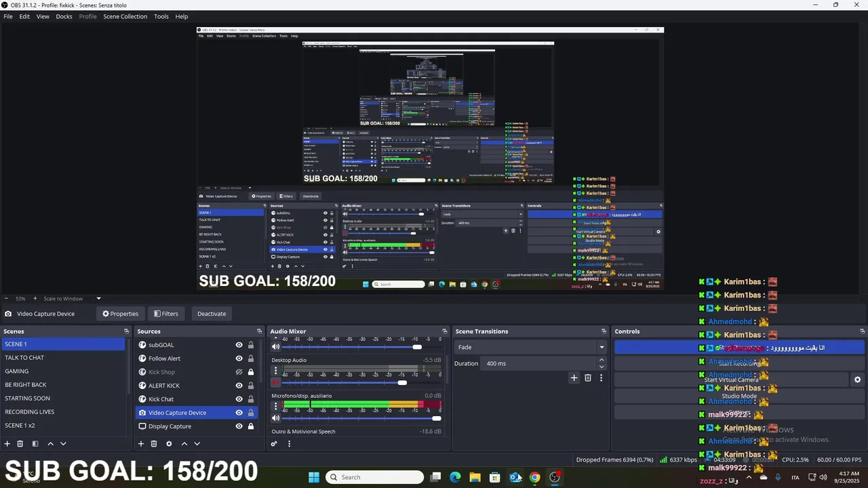This screenshot has height=488, width=868.
Task: Open the View menu
Action: [43, 16]
